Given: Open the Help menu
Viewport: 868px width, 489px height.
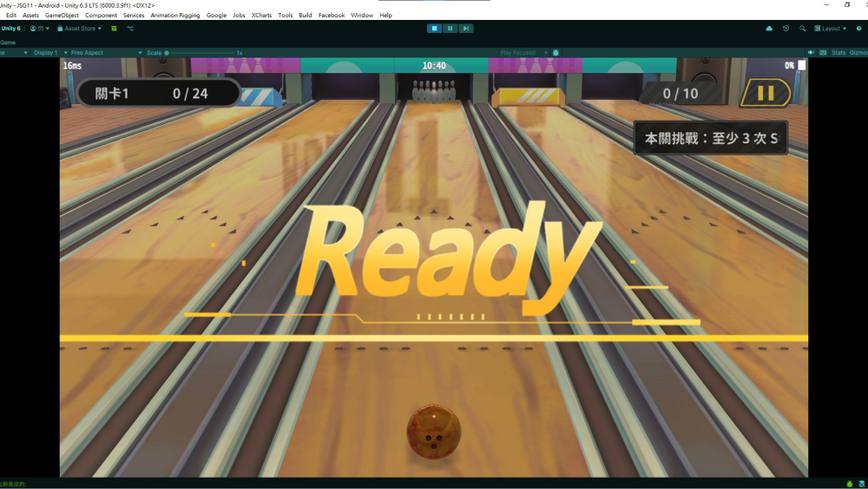Looking at the screenshot, I should pos(386,15).
